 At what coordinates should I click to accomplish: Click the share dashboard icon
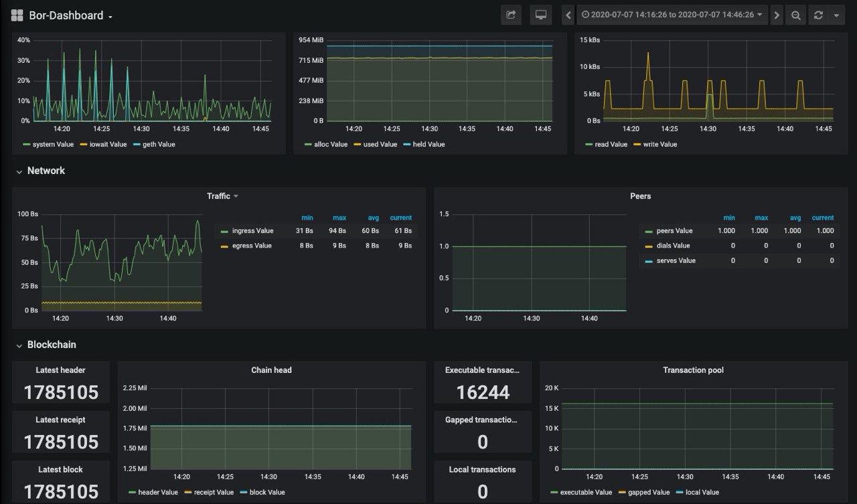click(x=511, y=15)
